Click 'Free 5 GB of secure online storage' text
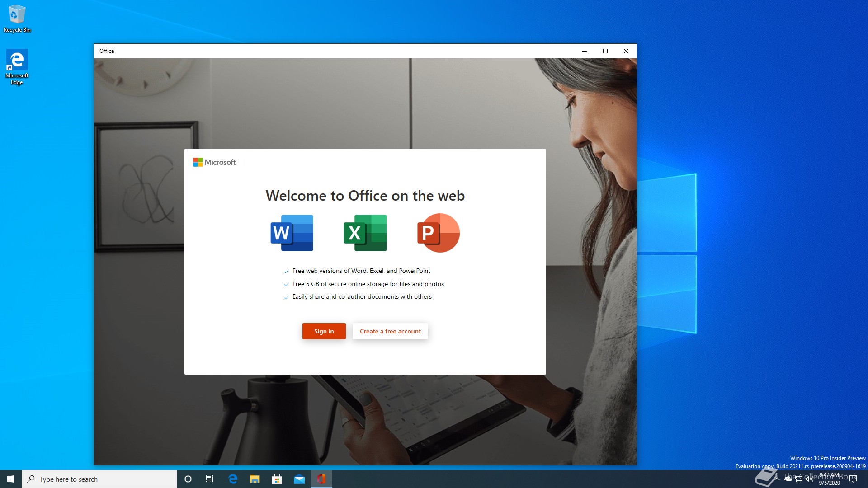 pyautogui.click(x=368, y=284)
